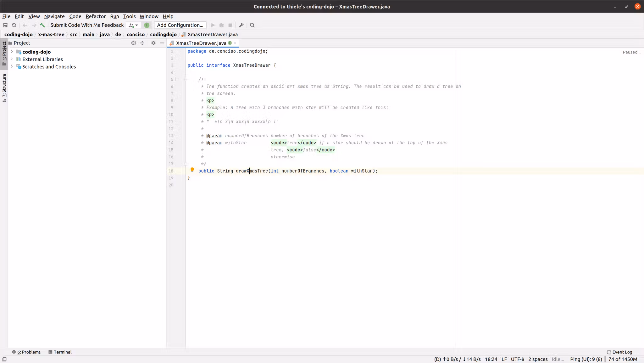Click the locate target icon in Project panel
644x363 pixels.
pyautogui.click(x=134, y=43)
